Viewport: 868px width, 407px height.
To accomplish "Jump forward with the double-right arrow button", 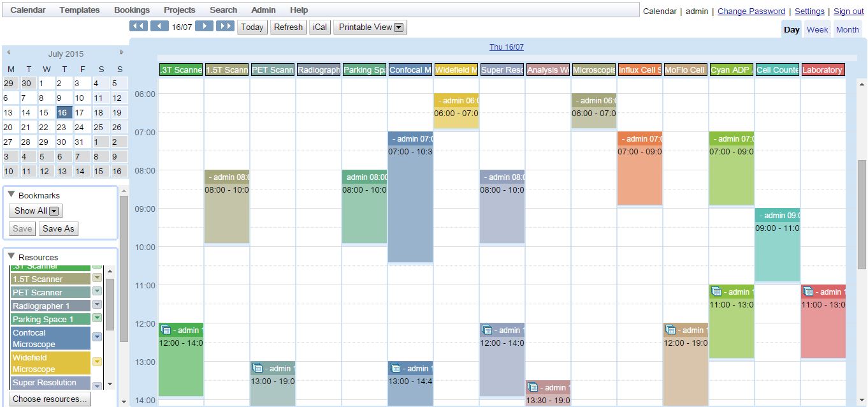I will tap(225, 26).
